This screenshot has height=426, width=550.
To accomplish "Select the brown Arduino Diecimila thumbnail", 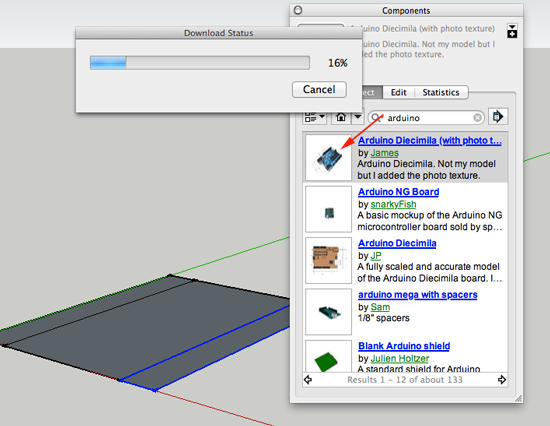I will click(328, 260).
